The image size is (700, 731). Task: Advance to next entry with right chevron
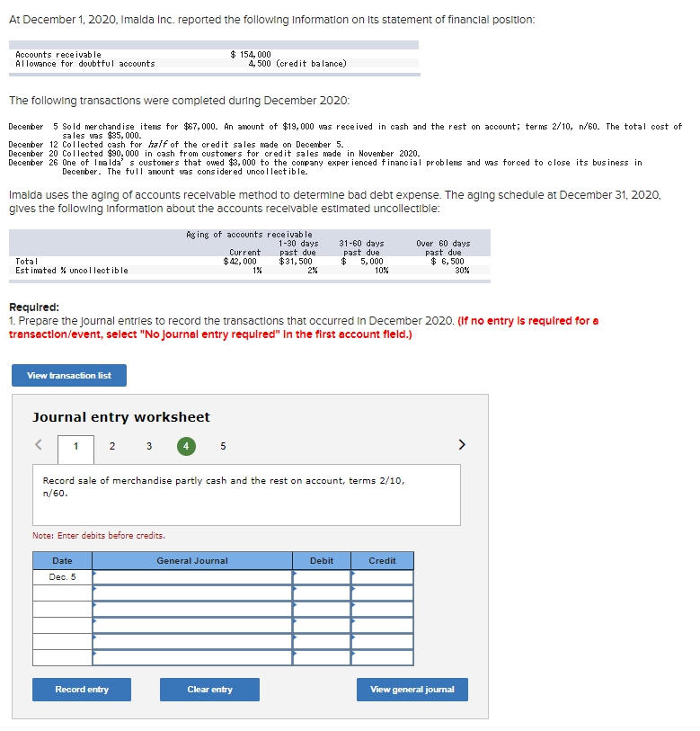pos(461,444)
